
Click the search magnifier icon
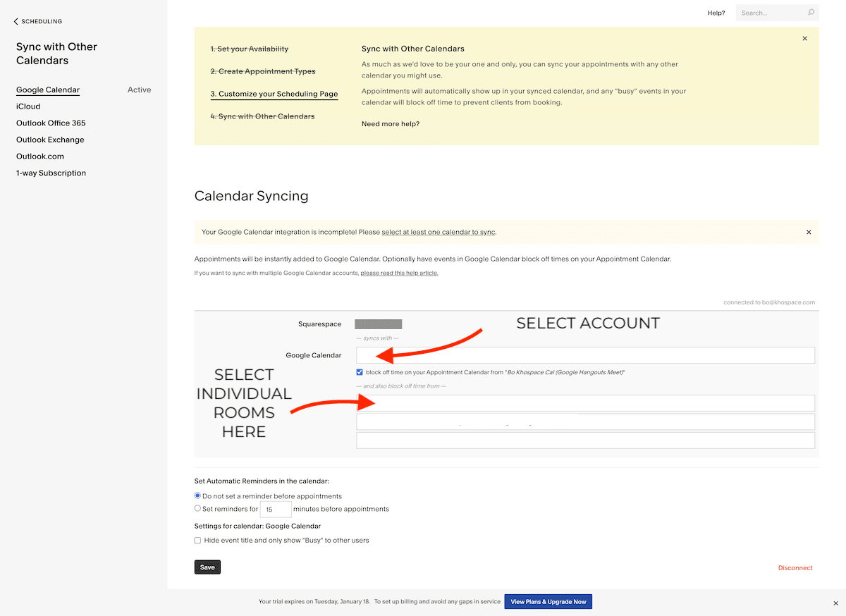coord(811,13)
